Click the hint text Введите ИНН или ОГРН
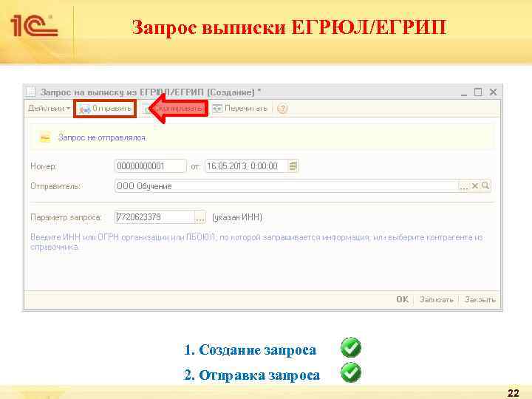This screenshot has height=399, width=532. pos(256,242)
